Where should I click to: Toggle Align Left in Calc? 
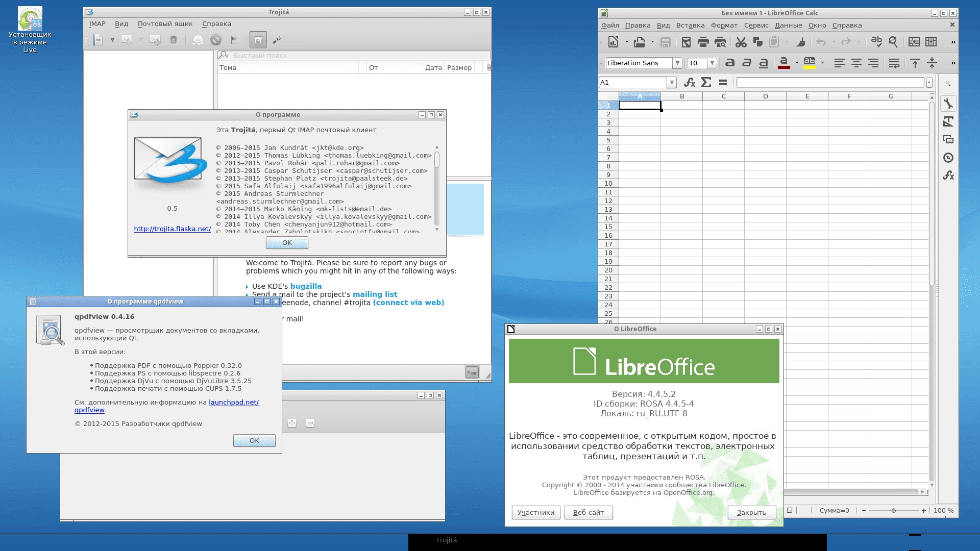click(839, 63)
